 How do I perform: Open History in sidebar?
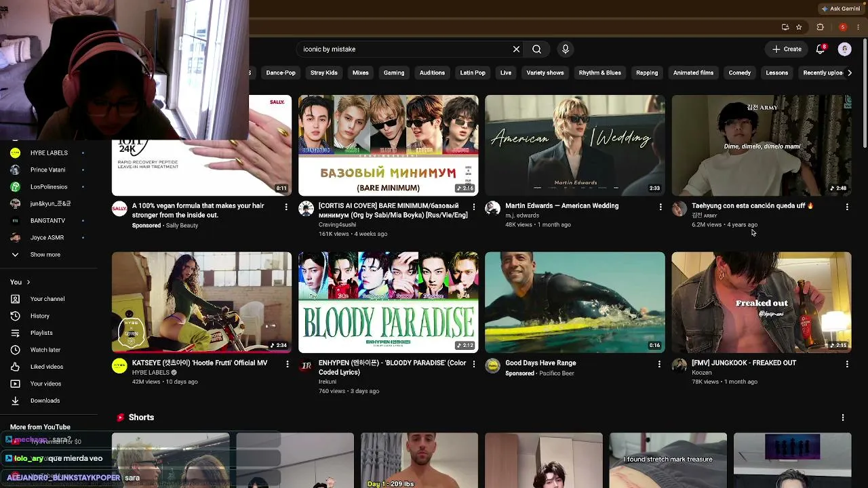[49, 316]
